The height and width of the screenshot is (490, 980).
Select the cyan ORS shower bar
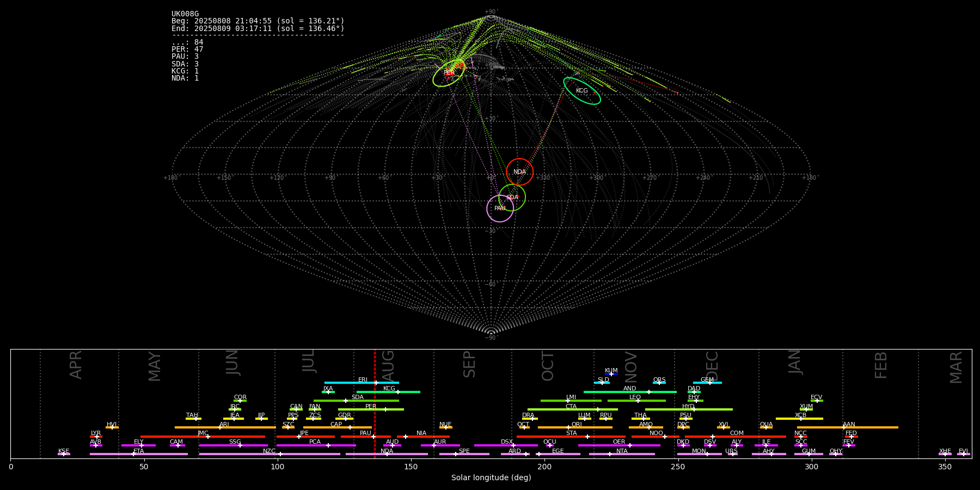coord(659,383)
